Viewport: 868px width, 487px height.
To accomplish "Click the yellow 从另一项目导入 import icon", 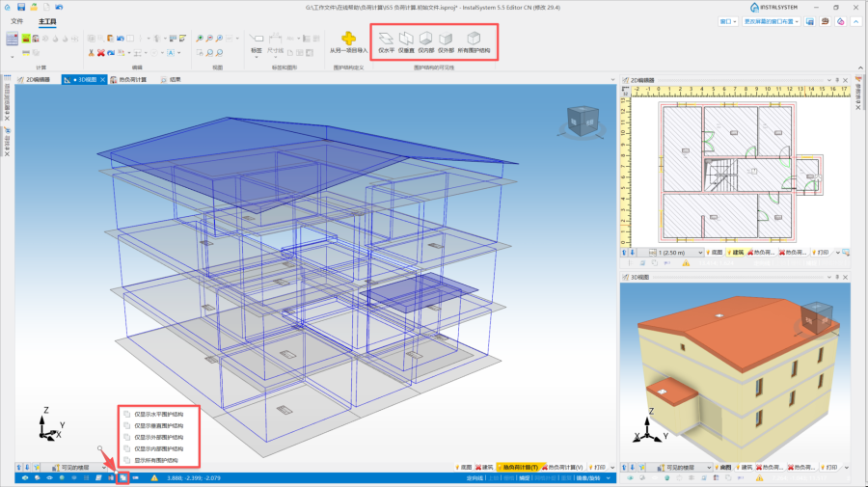I will pyautogui.click(x=348, y=41).
